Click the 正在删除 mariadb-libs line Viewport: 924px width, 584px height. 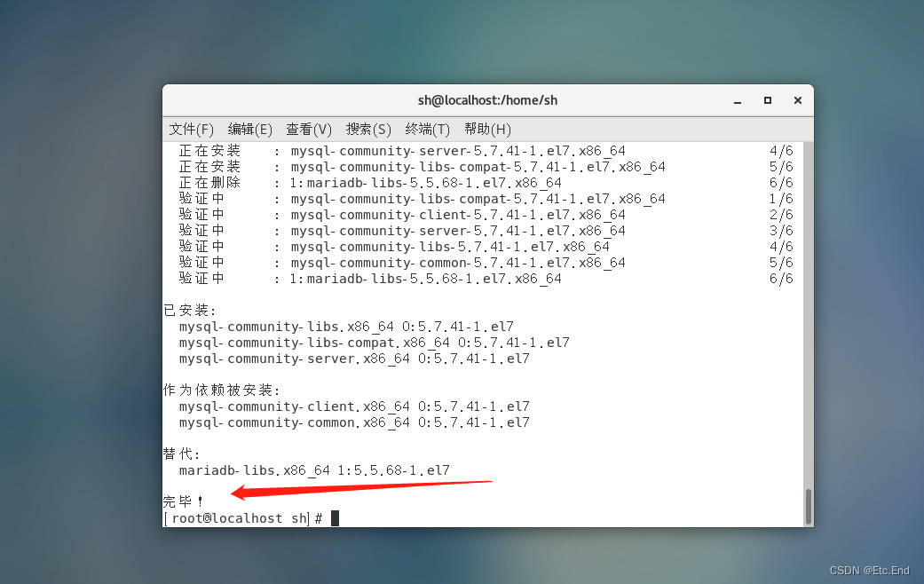coord(486,183)
